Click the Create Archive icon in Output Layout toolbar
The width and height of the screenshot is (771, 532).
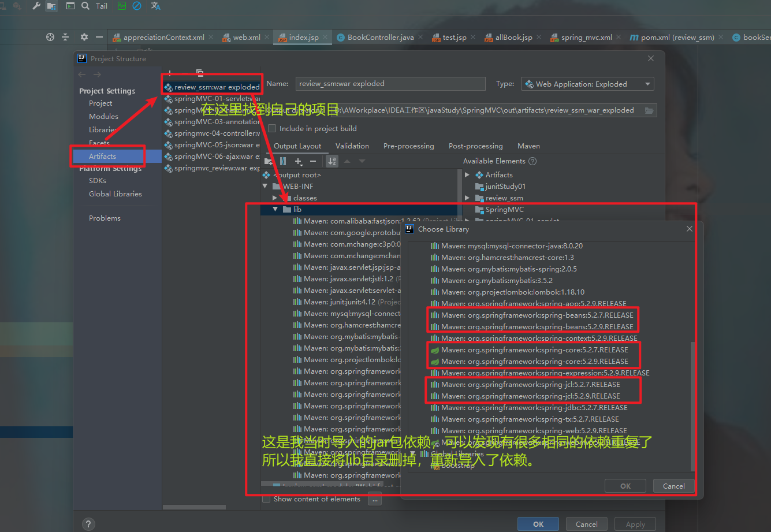tap(283, 161)
